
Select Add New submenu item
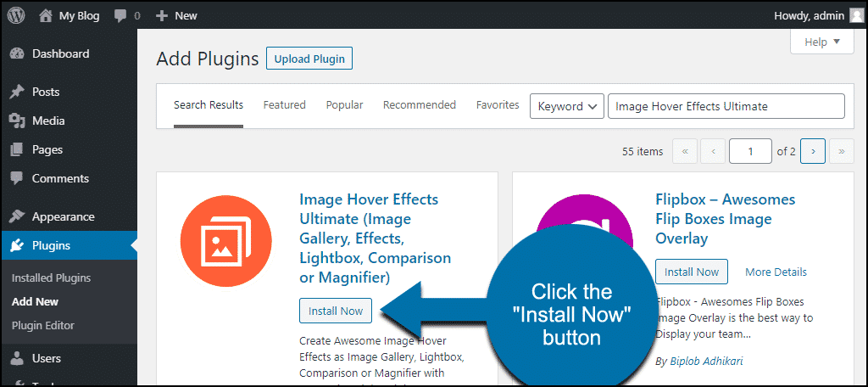coord(35,302)
